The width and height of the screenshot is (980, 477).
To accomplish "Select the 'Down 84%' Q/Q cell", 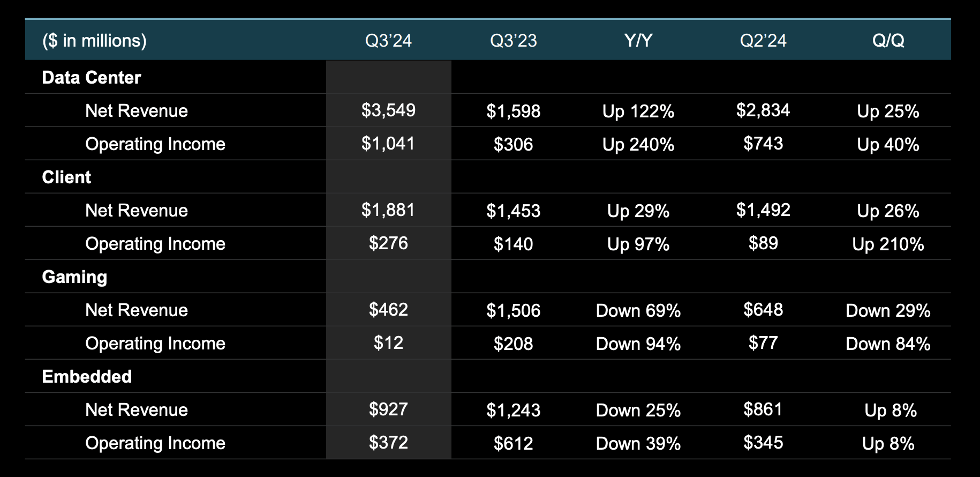I will click(x=888, y=344).
